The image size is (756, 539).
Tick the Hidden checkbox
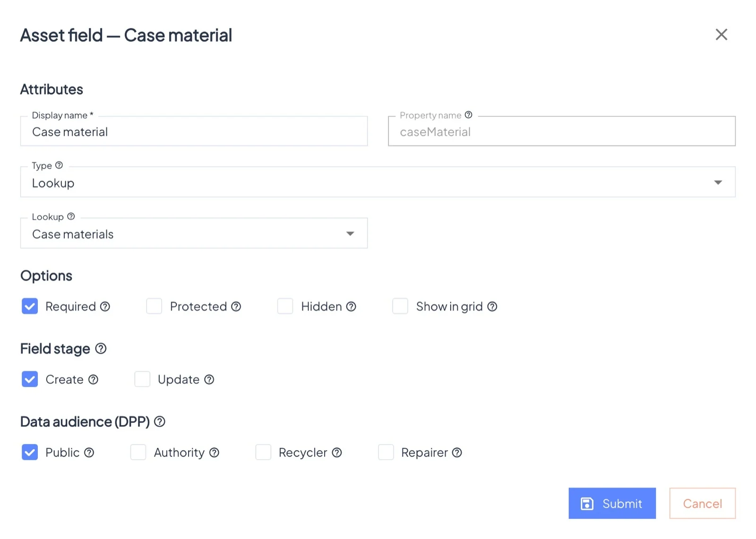(x=285, y=306)
